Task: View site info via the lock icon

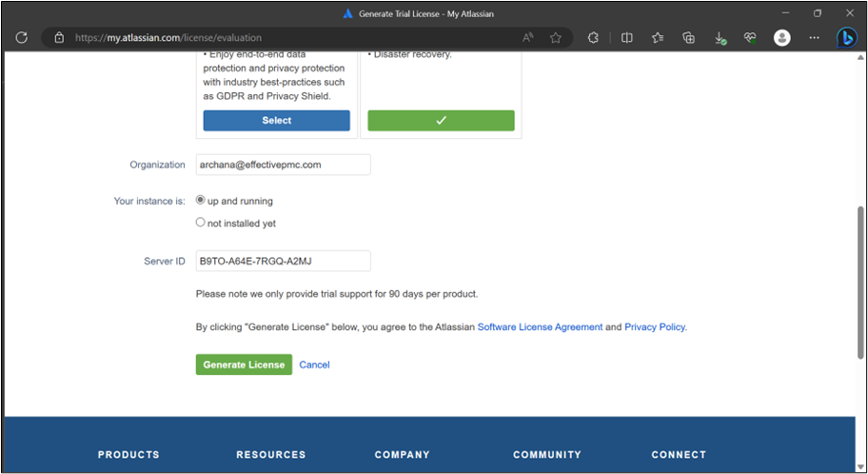Action: pos(59,38)
